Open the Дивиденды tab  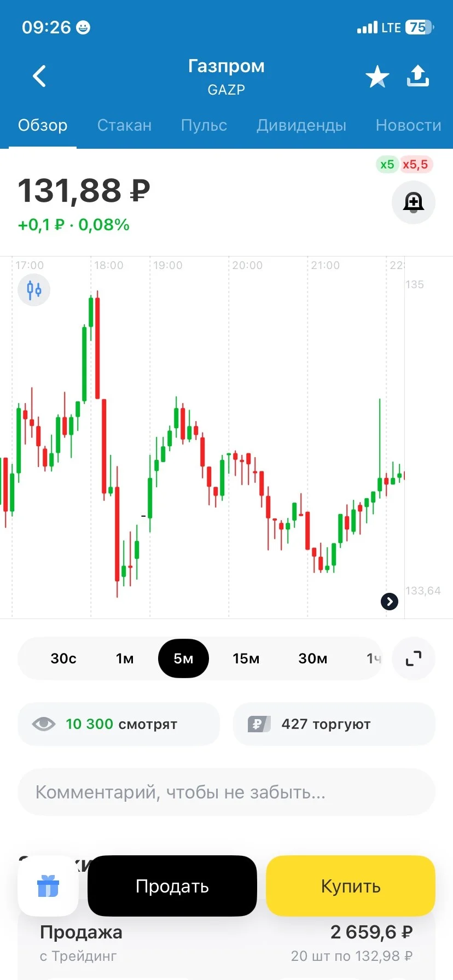(301, 125)
